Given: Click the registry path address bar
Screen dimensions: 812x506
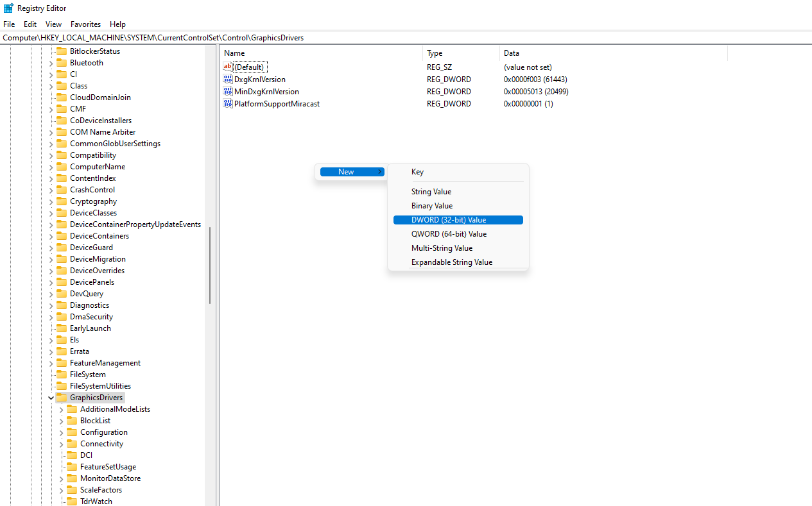Looking at the screenshot, I should tap(406, 38).
